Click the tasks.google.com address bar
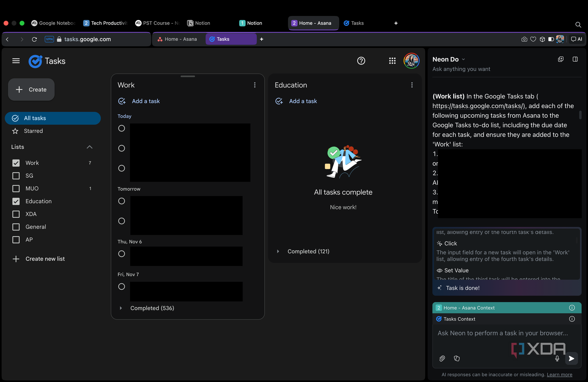The image size is (588, 382). pyautogui.click(x=88, y=39)
